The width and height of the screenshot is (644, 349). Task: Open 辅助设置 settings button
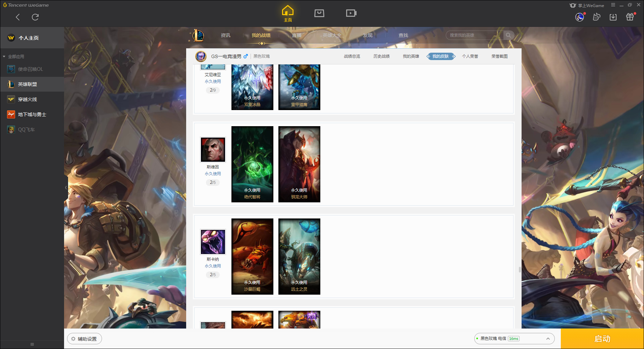tap(85, 339)
